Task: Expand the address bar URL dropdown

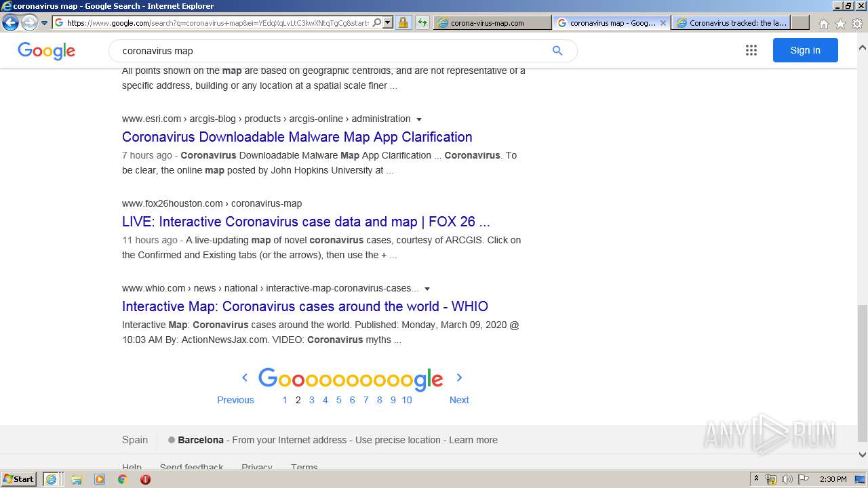Action: [x=388, y=22]
